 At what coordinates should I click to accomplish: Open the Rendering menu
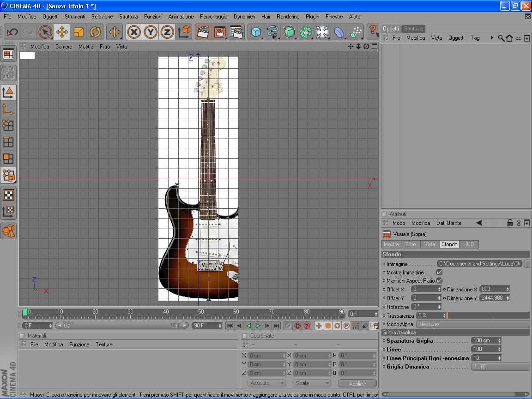click(288, 17)
